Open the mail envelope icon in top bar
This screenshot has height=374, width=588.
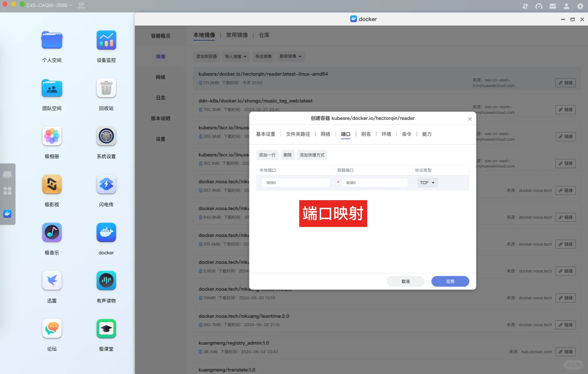pos(553,6)
